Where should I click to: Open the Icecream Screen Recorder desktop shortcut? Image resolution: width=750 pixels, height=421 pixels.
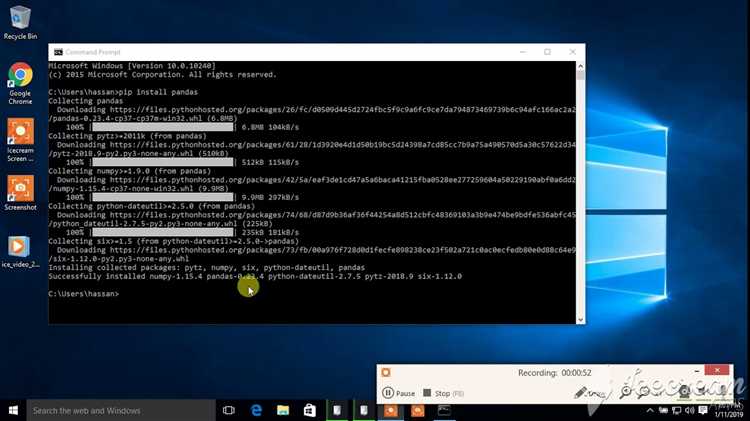[20, 140]
